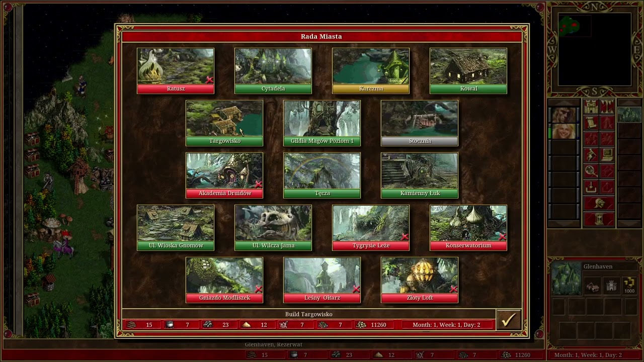Click the mercury resource icon in dialog
644x362 pixels.
[169, 325]
